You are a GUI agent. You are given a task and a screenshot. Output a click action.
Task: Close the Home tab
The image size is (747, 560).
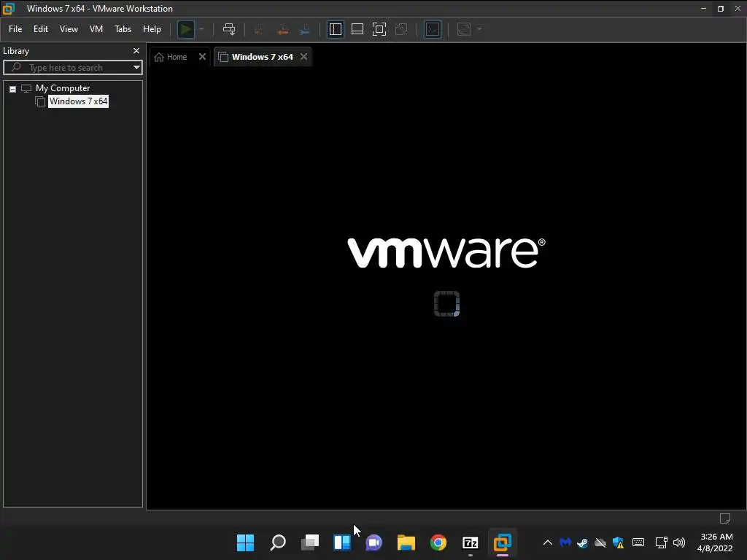[x=203, y=57]
